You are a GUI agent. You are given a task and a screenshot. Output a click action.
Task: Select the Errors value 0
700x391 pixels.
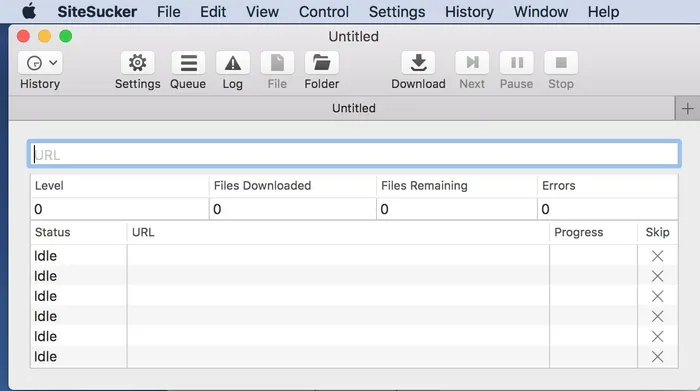546,209
